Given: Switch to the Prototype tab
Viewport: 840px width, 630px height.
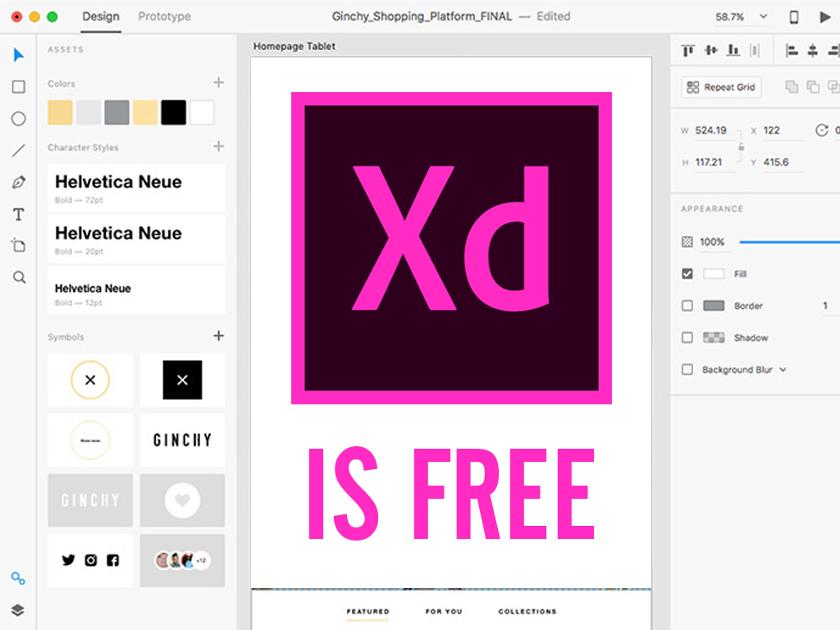Looking at the screenshot, I should click(164, 16).
